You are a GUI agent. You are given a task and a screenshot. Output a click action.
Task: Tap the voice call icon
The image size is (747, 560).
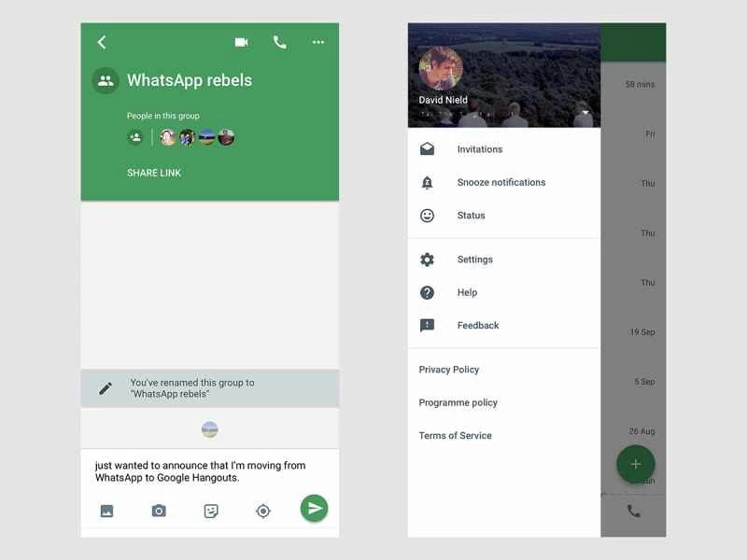tap(279, 42)
